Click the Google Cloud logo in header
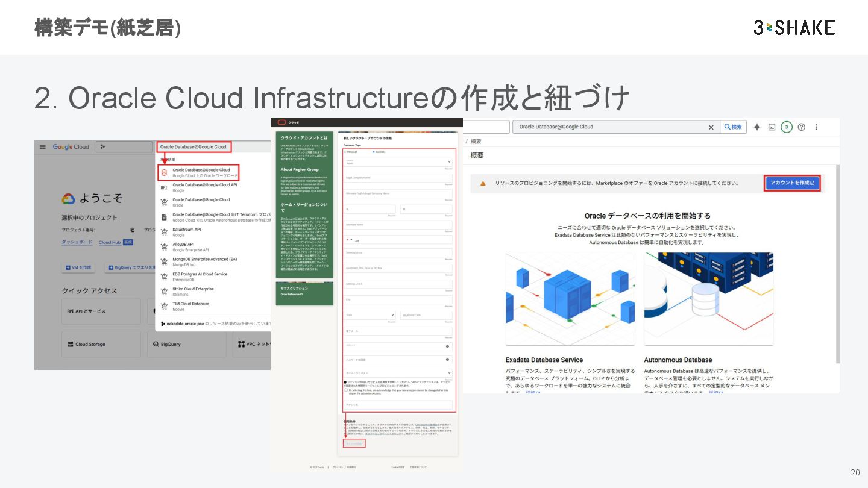 click(x=71, y=146)
